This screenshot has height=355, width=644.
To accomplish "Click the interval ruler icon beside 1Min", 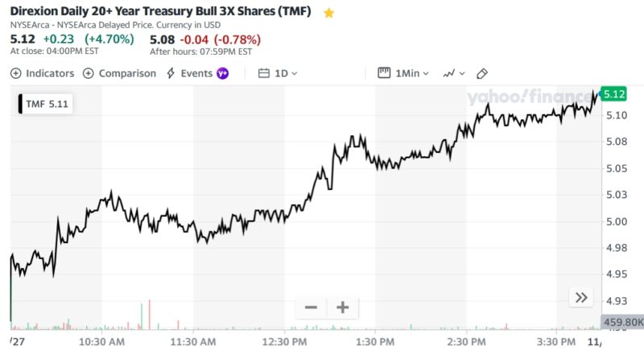I will click(x=384, y=73).
